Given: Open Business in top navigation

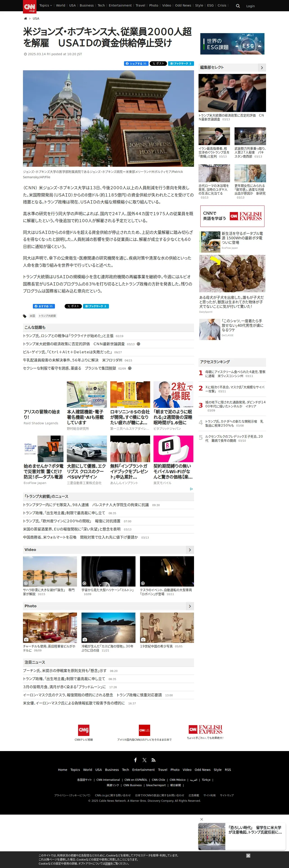Looking at the screenshot, I should (87, 5).
